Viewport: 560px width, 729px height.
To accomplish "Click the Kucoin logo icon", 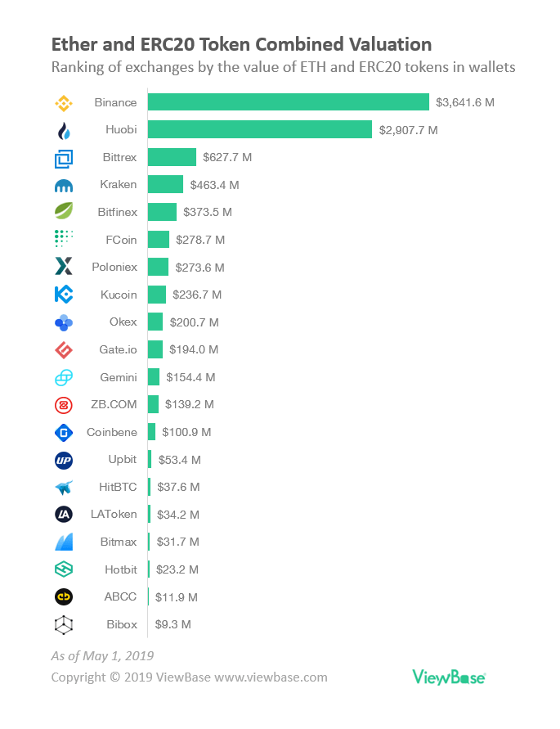I will tap(64, 295).
